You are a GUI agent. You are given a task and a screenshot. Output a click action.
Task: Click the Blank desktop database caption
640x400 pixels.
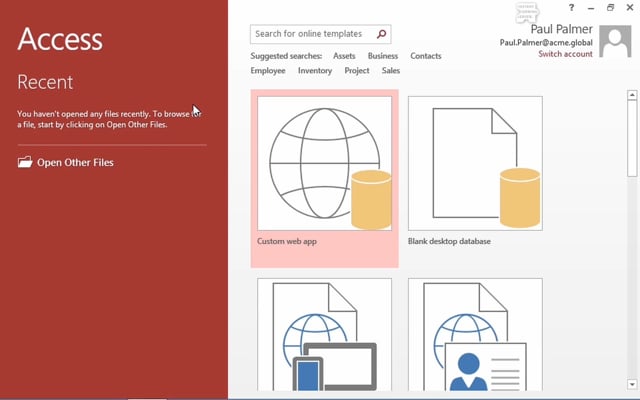(449, 241)
